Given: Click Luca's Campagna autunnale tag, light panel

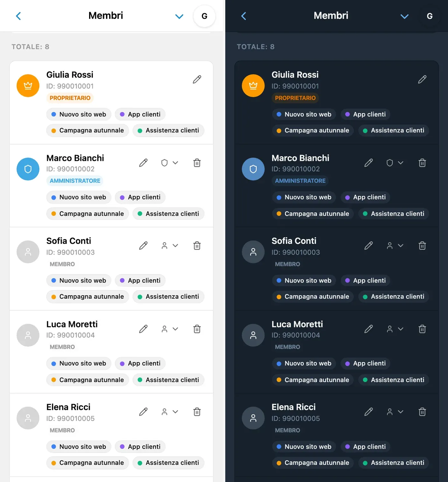Looking at the screenshot, I should 87,380.
